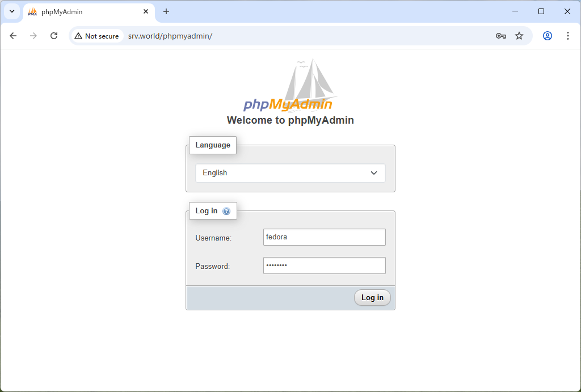Image resolution: width=581 pixels, height=392 pixels.
Task: Open saved passwords via the key icon
Action: tap(501, 35)
